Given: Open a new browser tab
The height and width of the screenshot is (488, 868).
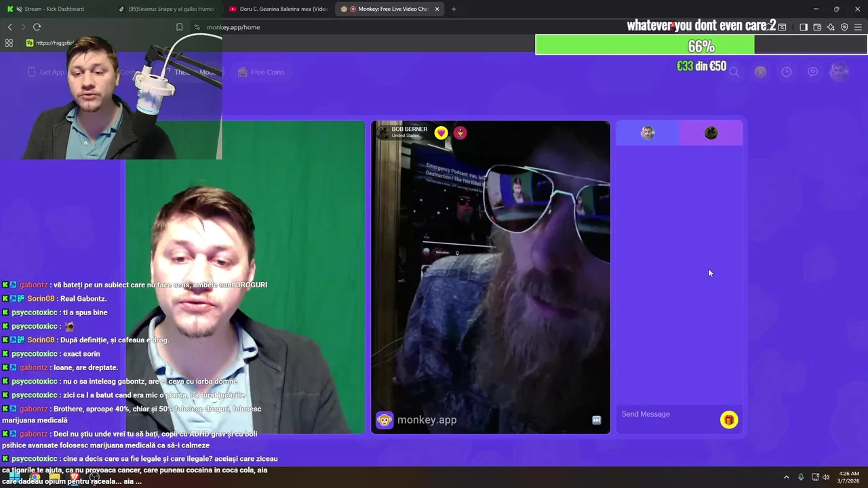Looking at the screenshot, I should tap(454, 9).
